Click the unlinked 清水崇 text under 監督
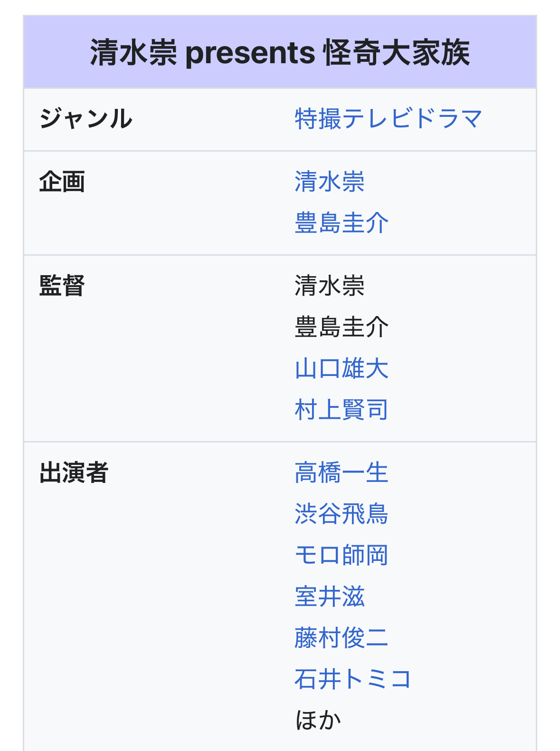Screen dimensions: 560x751 pyautogui.click(x=329, y=286)
